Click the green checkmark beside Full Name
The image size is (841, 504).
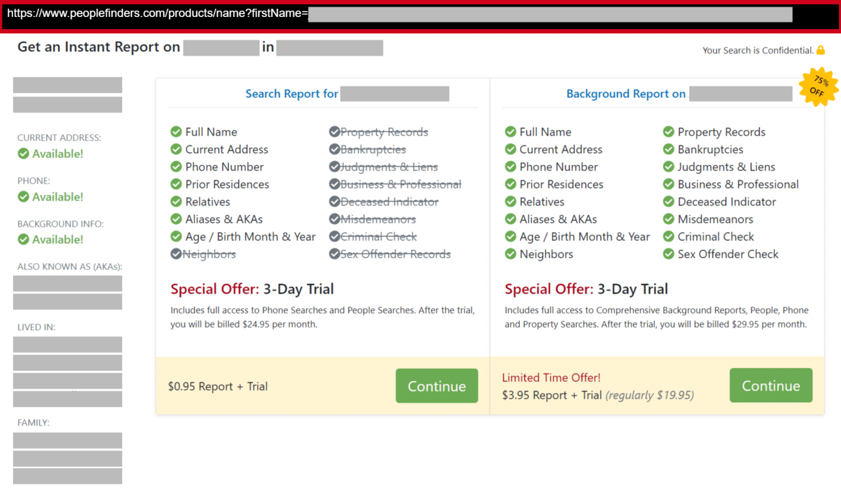pyautogui.click(x=176, y=132)
